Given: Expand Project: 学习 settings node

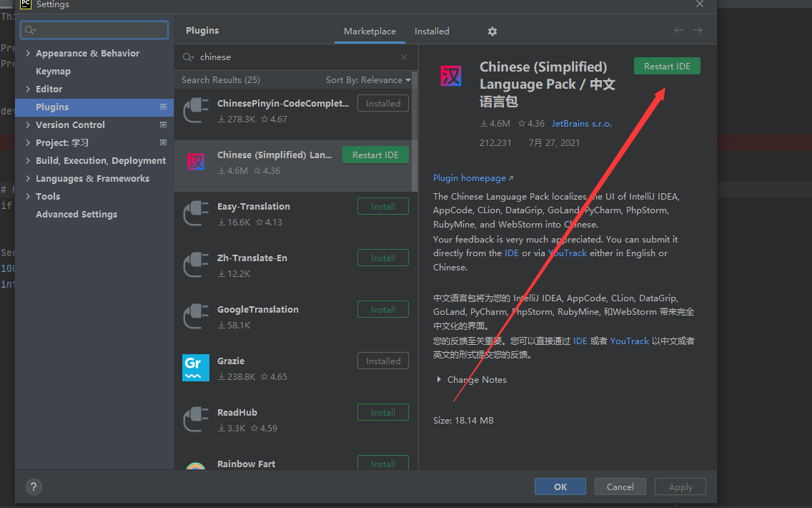Looking at the screenshot, I should point(28,142).
